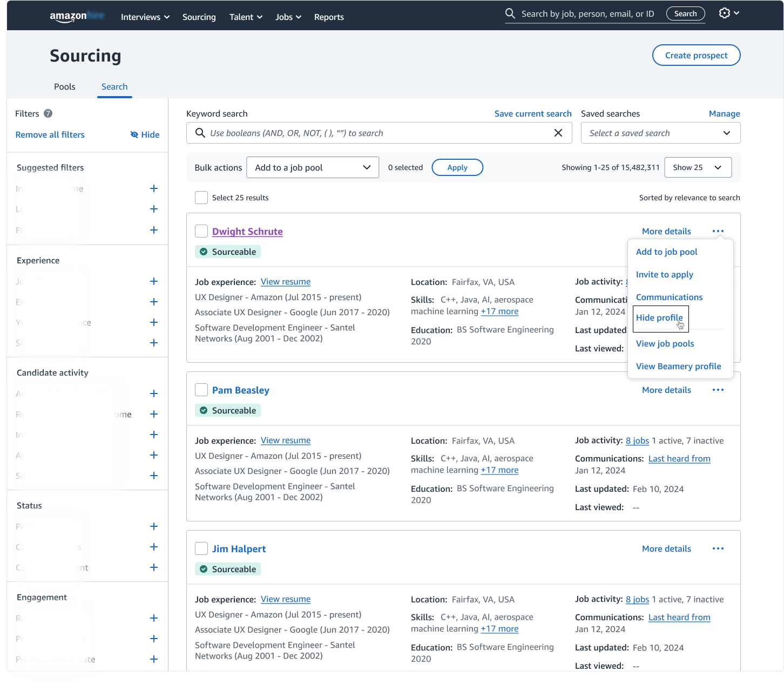Check the box next to Pam Beasley
Screen dimensions: 784x685
click(x=201, y=390)
